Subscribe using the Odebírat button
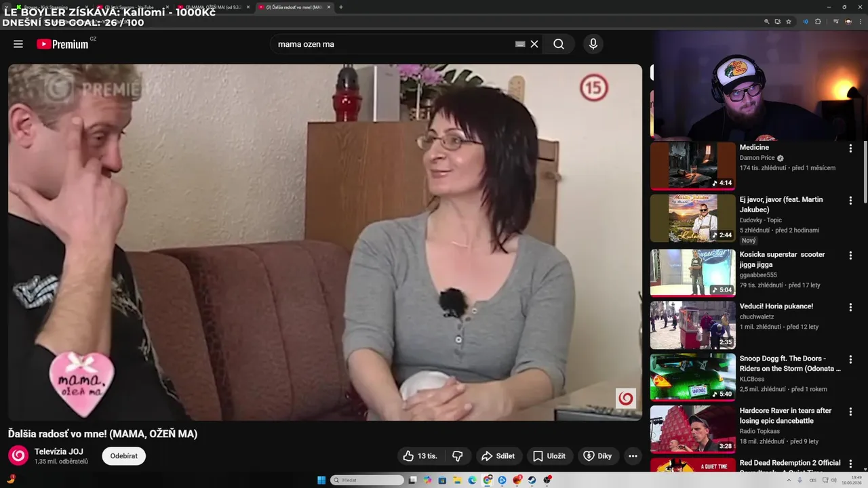 coord(124,456)
